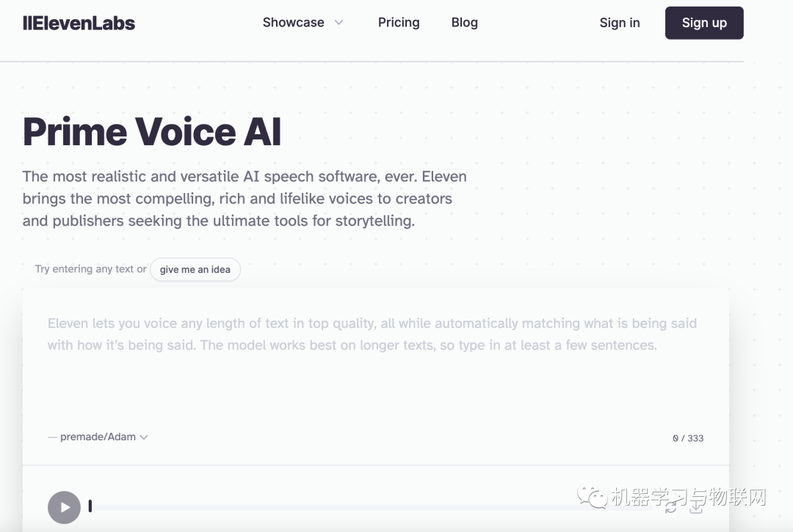Click the playhead marker on audio timeline
This screenshot has height=532, width=793.
pos(90,506)
